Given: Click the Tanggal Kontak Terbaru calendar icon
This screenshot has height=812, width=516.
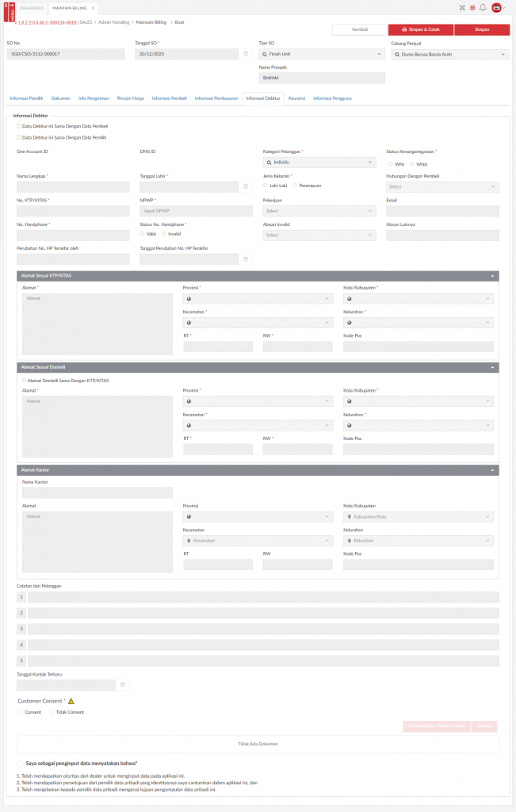Looking at the screenshot, I should [122, 684].
